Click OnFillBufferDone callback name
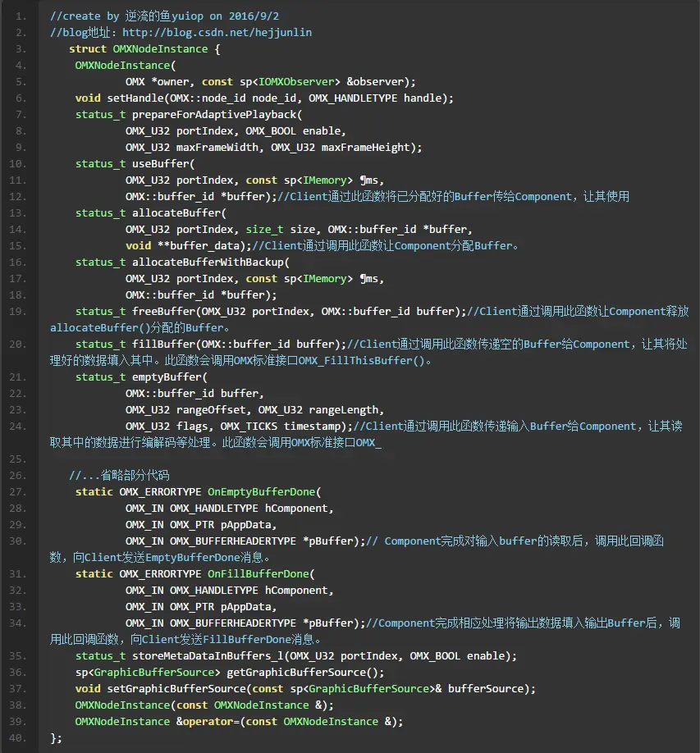This screenshot has height=753, width=700. [258, 574]
